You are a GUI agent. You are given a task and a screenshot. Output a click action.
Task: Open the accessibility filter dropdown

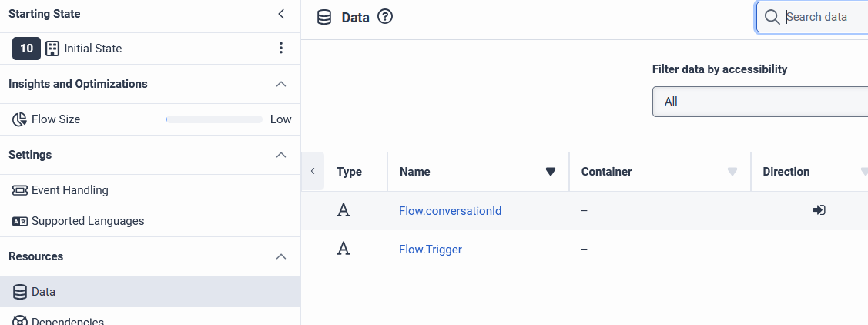759,102
